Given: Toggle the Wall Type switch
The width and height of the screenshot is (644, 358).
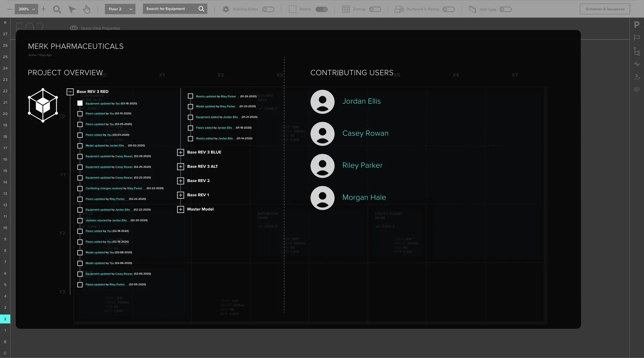Looking at the screenshot, I should 506,9.
